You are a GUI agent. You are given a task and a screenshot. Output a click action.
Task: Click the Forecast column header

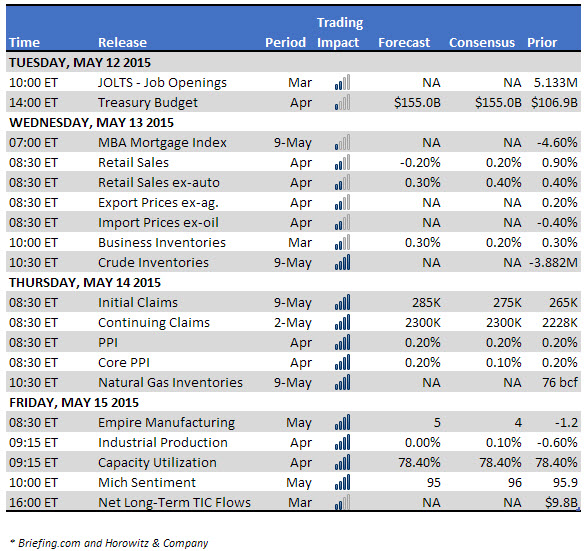(404, 42)
